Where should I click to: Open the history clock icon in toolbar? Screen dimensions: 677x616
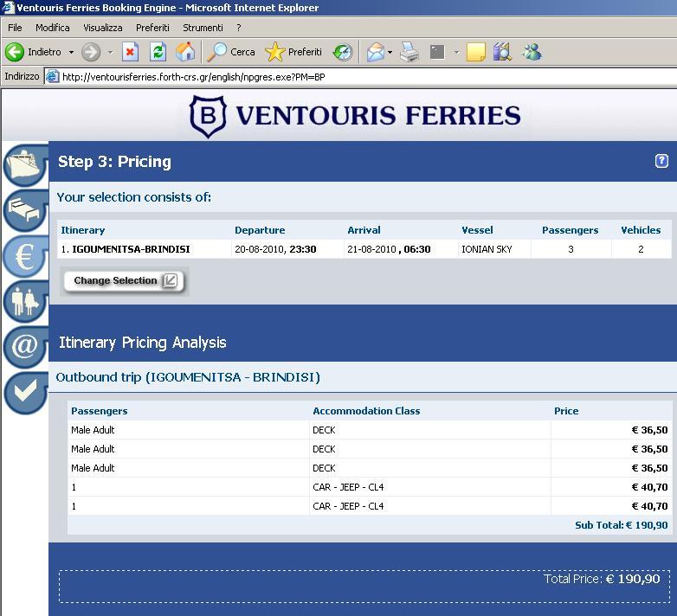click(x=343, y=52)
